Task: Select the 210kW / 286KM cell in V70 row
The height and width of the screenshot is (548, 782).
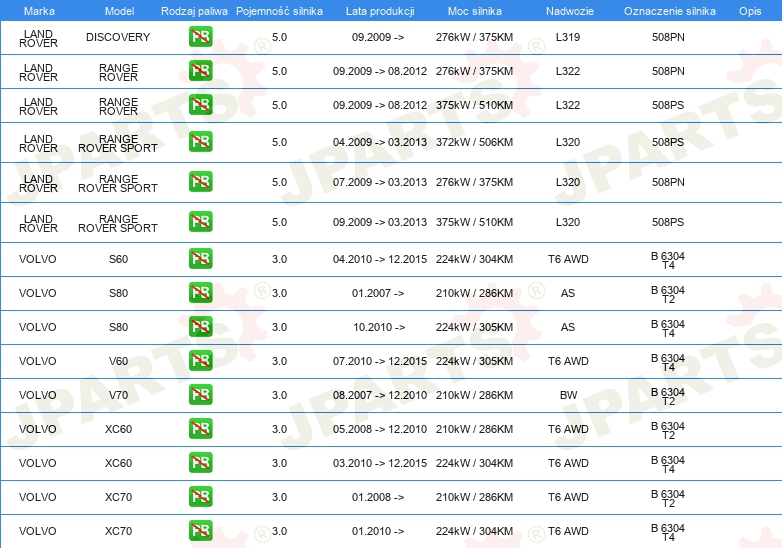Action: (474, 395)
